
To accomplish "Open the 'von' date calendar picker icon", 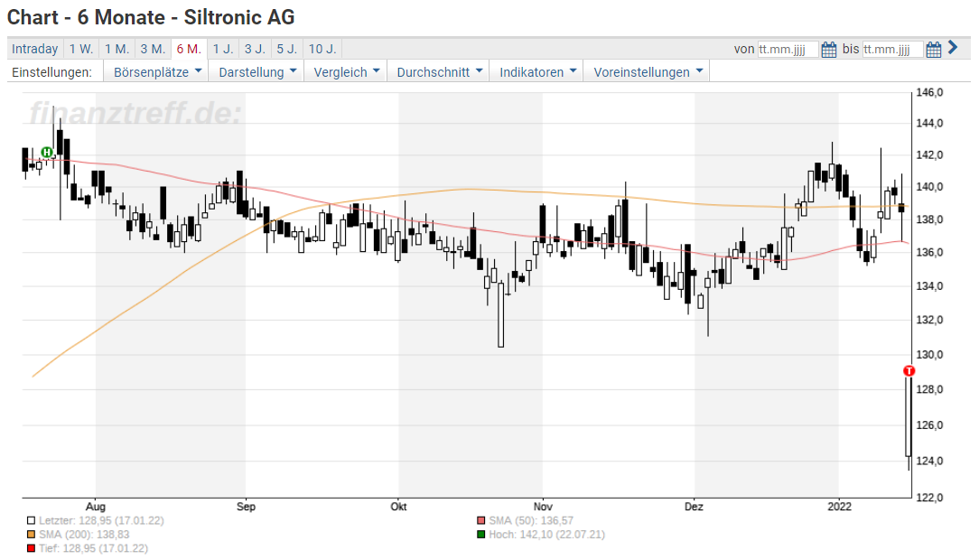I will click(828, 50).
